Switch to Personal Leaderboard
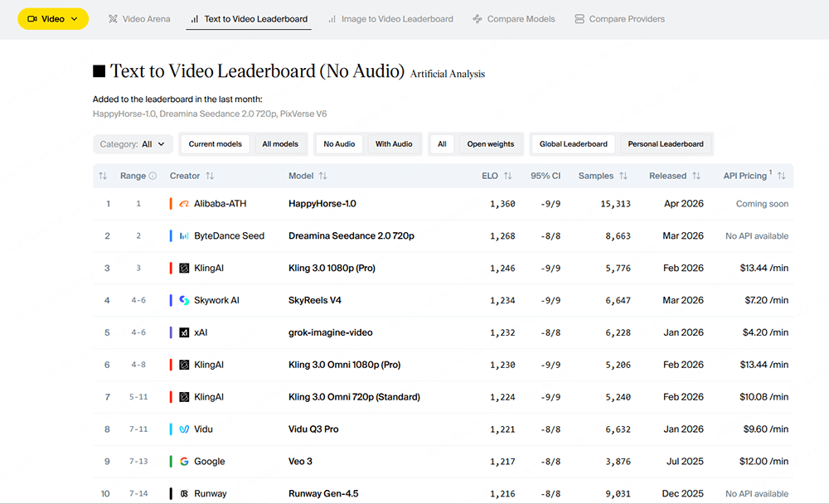The height and width of the screenshot is (504, 829). pos(666,144)
